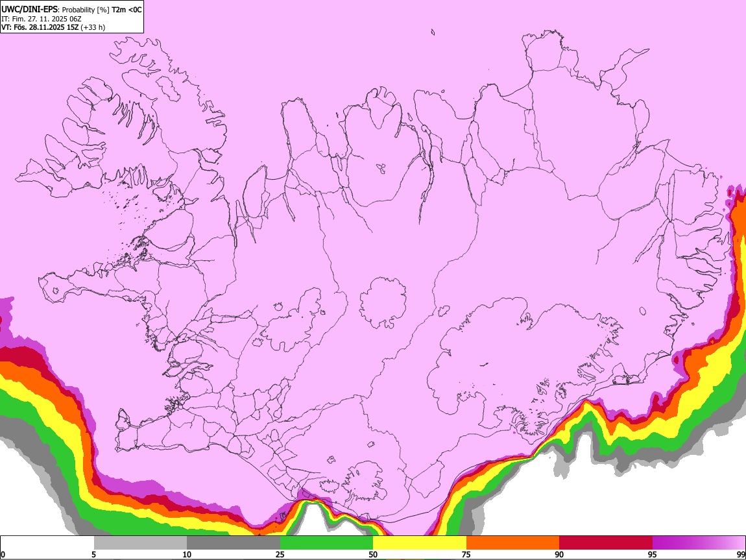
Task: Click the legend tick label 0
Action: (3, 554)
